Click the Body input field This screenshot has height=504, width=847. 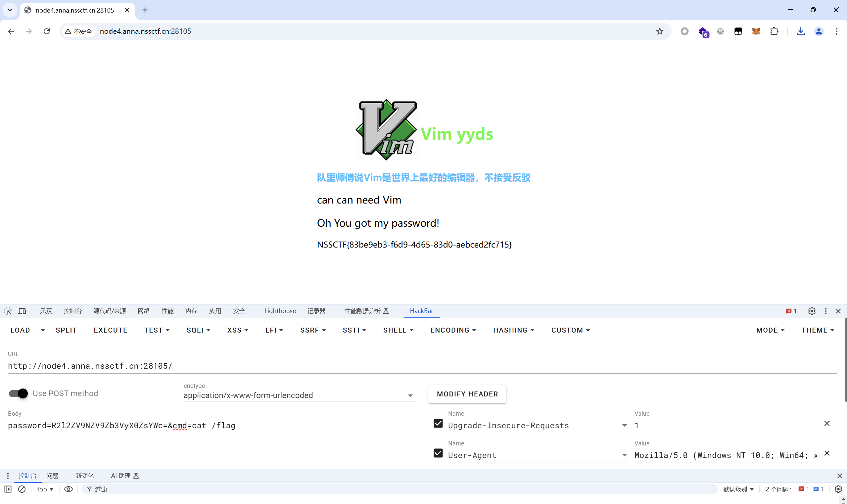(212, 426)
